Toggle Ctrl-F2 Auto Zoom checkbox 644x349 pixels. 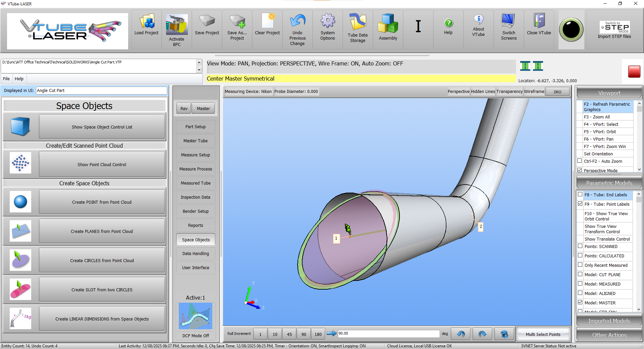point(580,161)
